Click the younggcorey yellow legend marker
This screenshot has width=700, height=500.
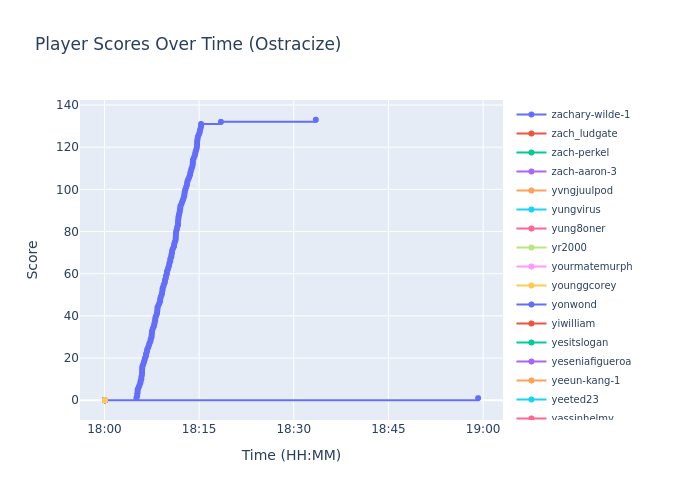531,286
